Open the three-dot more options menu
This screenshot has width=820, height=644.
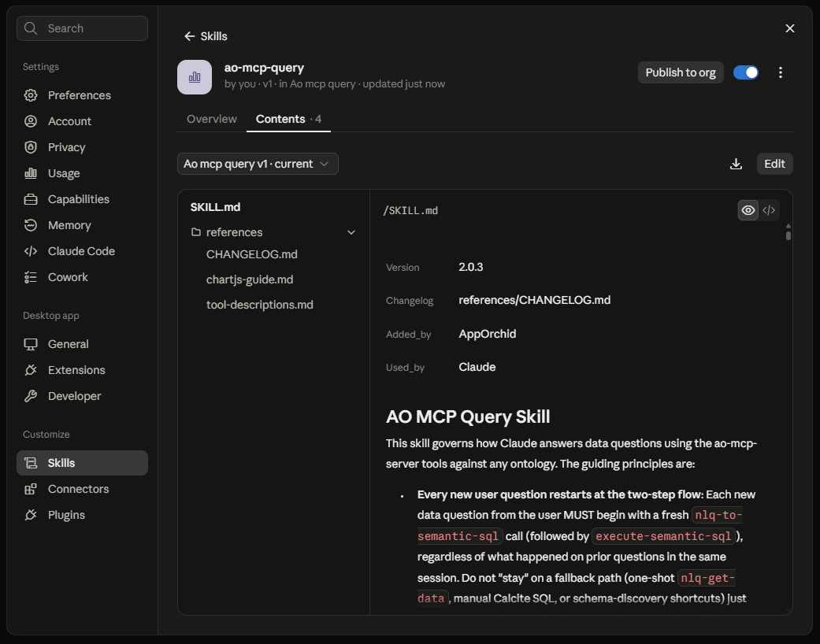coord(781,72)
